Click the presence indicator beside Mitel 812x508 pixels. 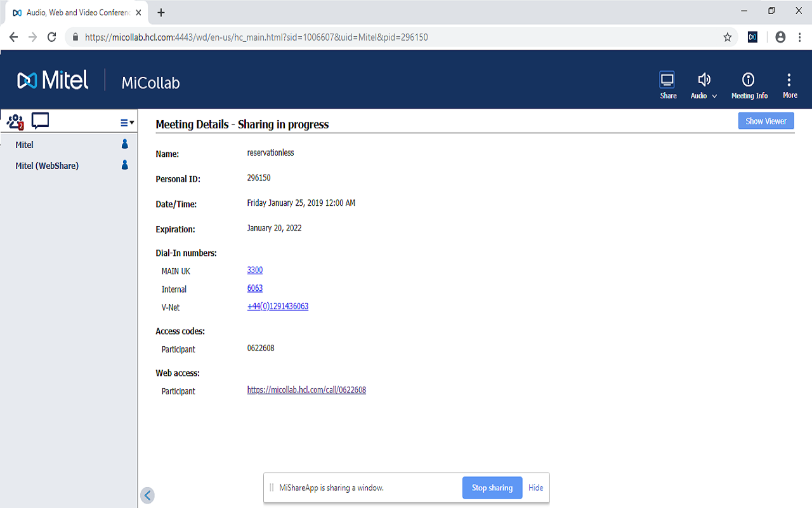124,144
